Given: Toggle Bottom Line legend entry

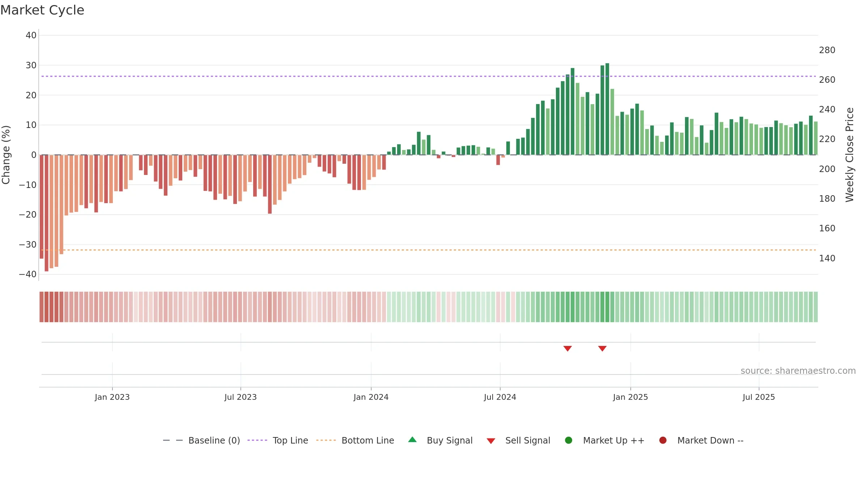Looking at the screenshot, I should point(355,440).
